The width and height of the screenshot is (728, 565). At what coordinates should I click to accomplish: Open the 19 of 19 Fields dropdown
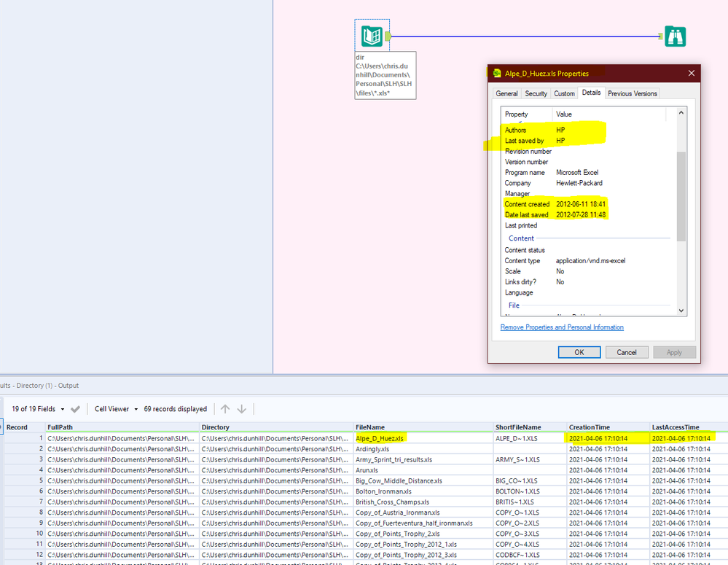(38, 409)
